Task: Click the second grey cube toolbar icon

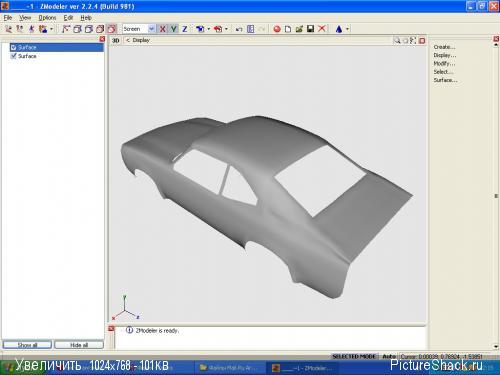Action: point(88,29)
